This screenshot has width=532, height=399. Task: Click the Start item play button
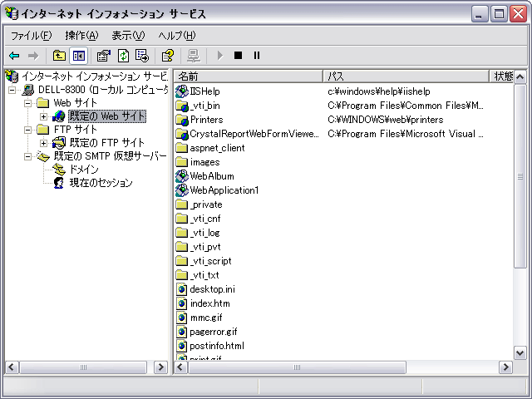pos(219,56)
